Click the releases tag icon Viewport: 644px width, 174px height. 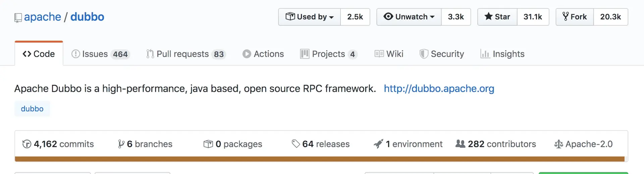296,144
